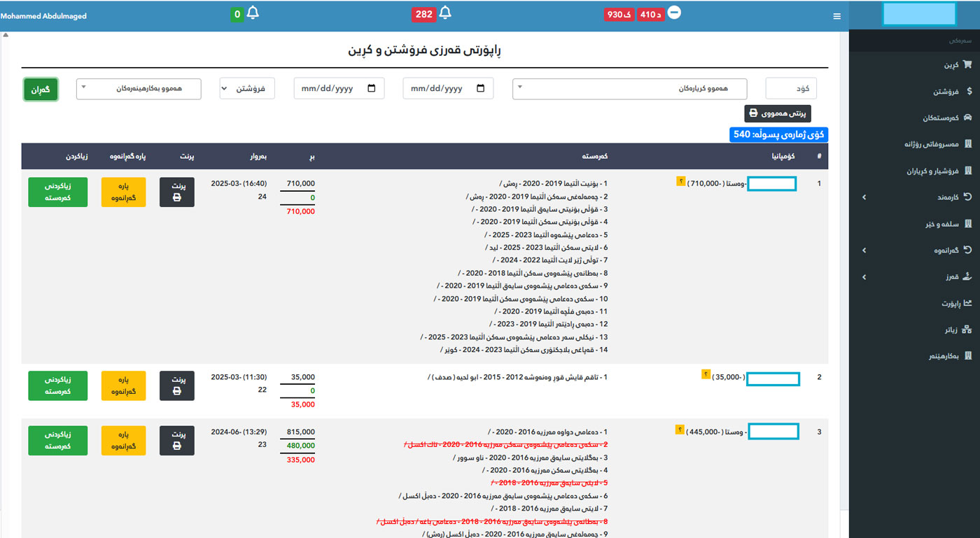This screenshot has width=980, height=538.
Task: Click the yellow 'پارە گەڕانەوە' button in row 1
Action: pos(123,192)
